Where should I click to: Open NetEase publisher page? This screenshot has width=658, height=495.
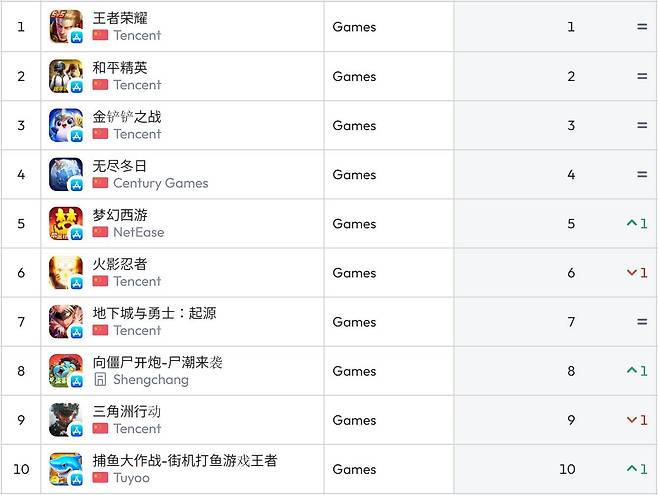point(138,232)
